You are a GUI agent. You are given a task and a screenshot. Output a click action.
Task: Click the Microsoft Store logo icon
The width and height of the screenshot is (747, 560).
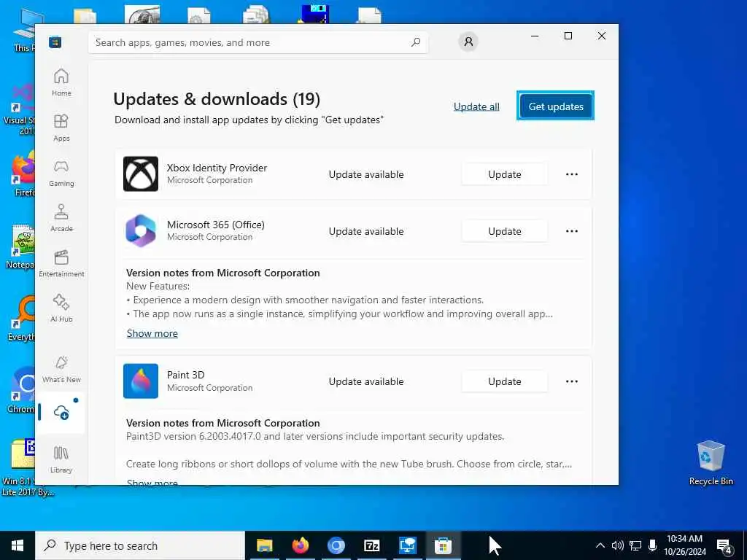point(55,42)
